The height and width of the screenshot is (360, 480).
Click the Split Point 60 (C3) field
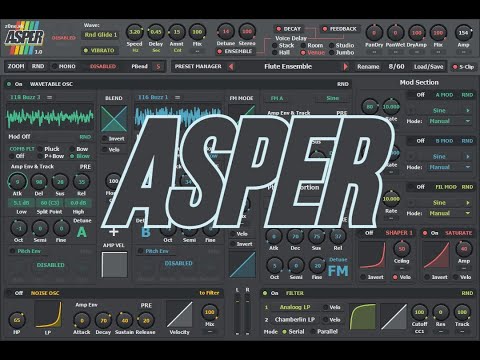[x=49, y=203]
